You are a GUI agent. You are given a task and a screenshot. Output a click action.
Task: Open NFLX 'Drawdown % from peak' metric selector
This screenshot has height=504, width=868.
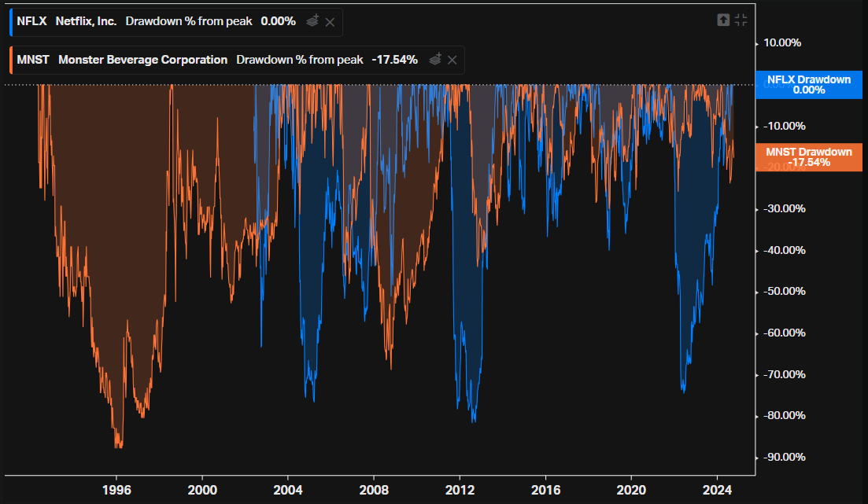click(x=189, y=21)
